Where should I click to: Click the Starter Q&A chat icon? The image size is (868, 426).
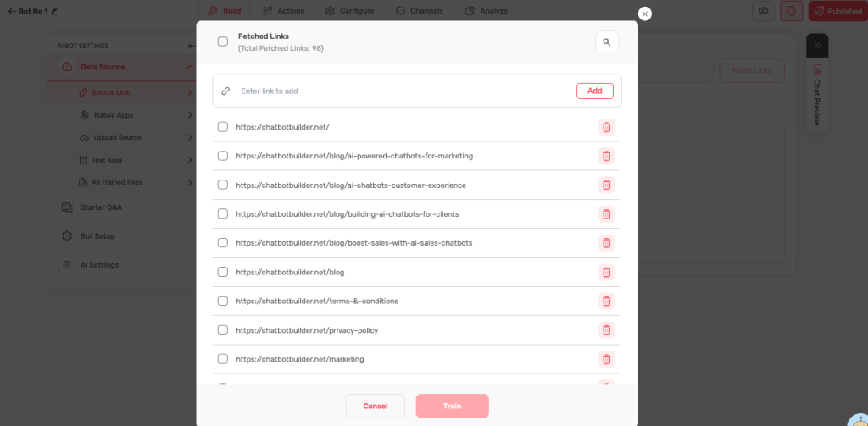coord(67,207)
